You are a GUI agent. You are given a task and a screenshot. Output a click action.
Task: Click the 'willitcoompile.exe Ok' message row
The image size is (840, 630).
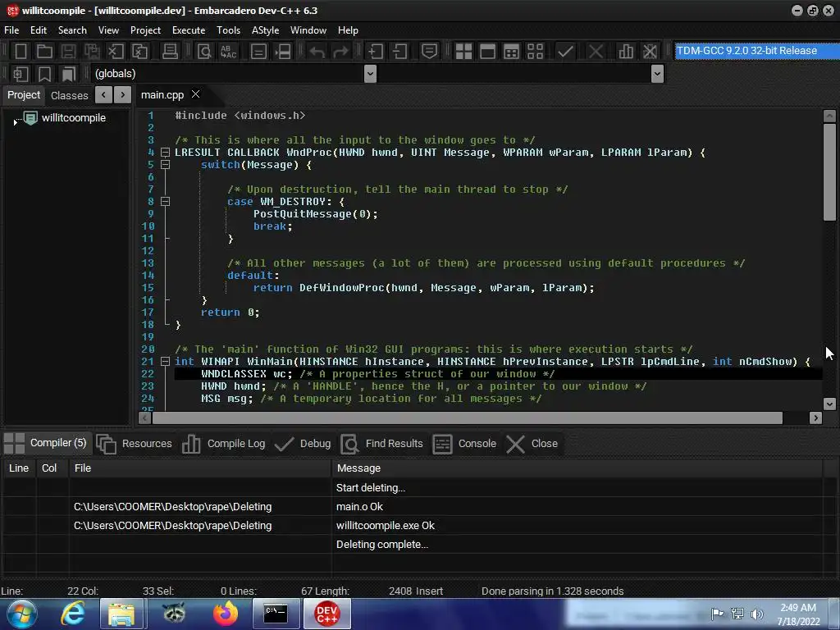pyautogui.click(x=412, y=526)
